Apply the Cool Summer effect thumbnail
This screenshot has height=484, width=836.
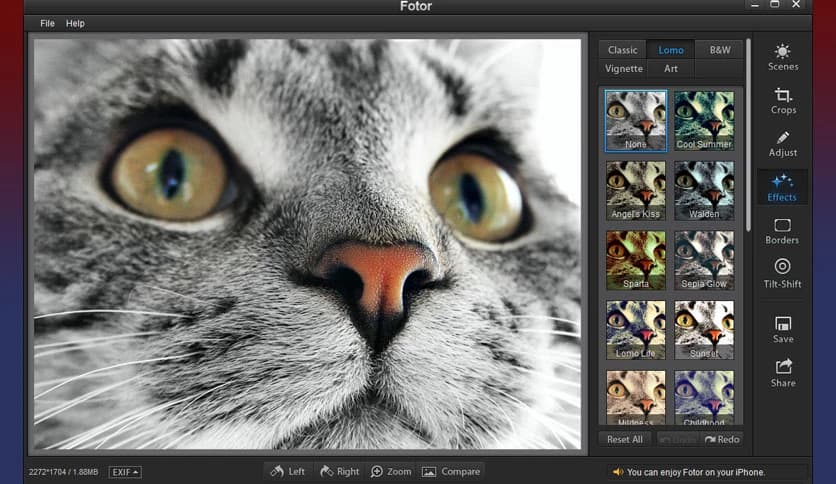pos(704,120)
